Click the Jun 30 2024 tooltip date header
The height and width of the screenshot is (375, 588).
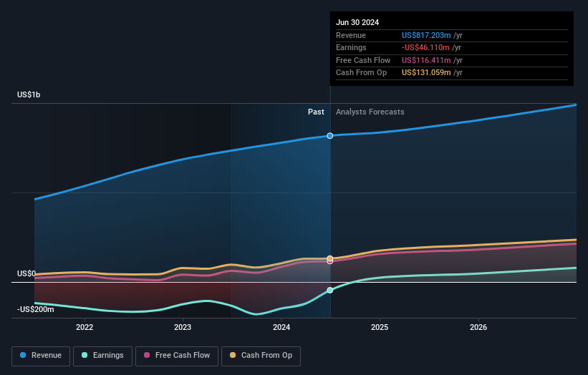click(357, 22)
